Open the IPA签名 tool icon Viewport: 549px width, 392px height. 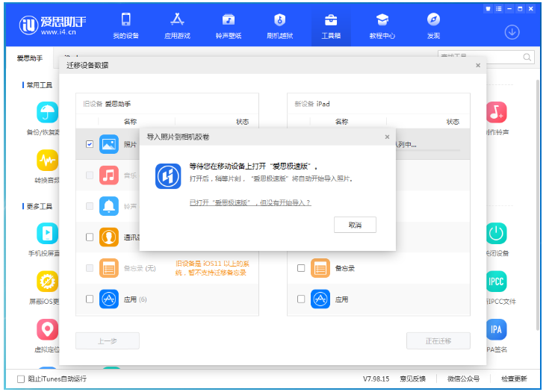[x=497, y=329]
